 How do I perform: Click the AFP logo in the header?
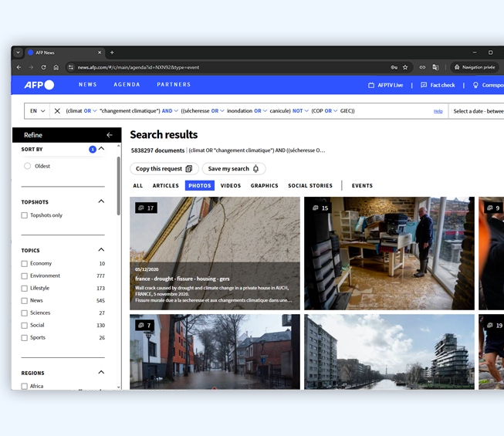[x=39, y=85]
